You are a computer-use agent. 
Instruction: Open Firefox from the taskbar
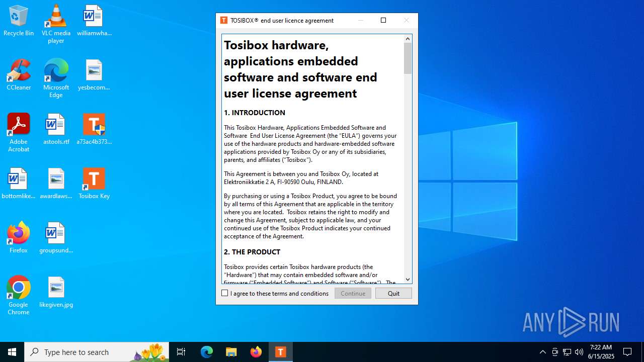pyautogui.click(x=256, y=352)
